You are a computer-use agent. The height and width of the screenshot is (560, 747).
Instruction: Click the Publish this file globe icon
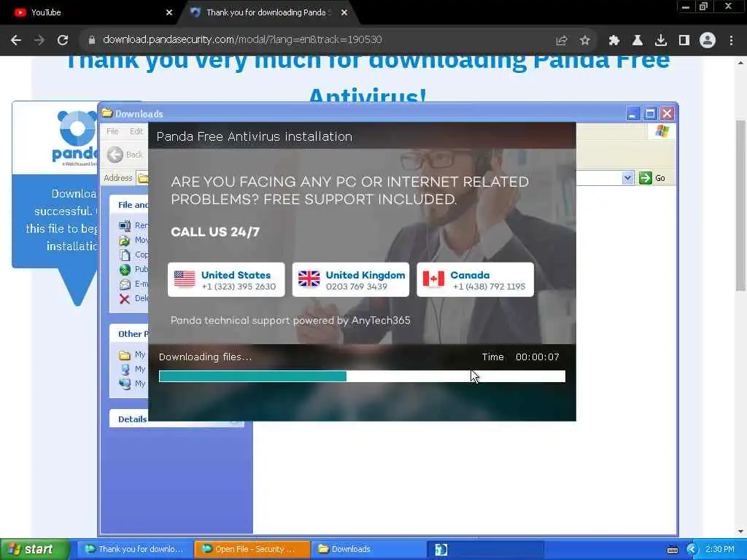125,270
